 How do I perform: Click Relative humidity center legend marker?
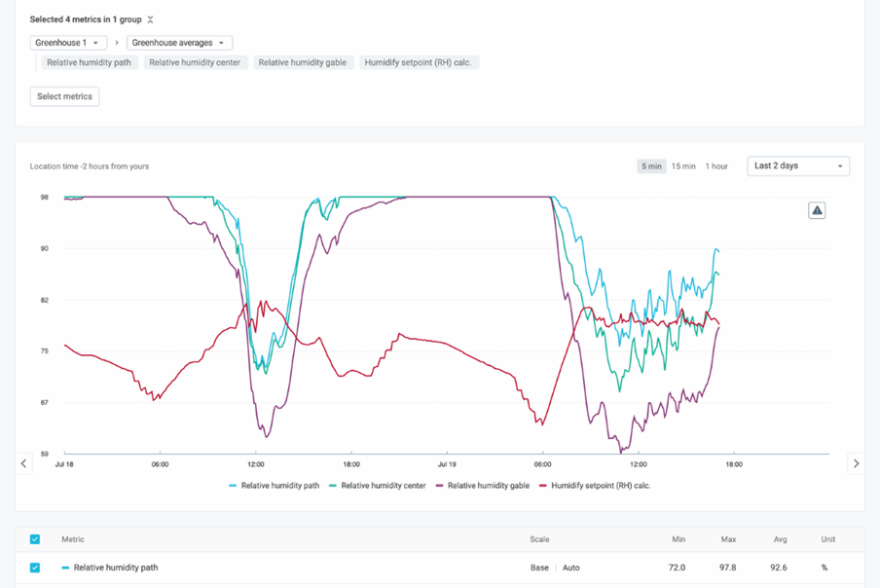pos(333,485)
